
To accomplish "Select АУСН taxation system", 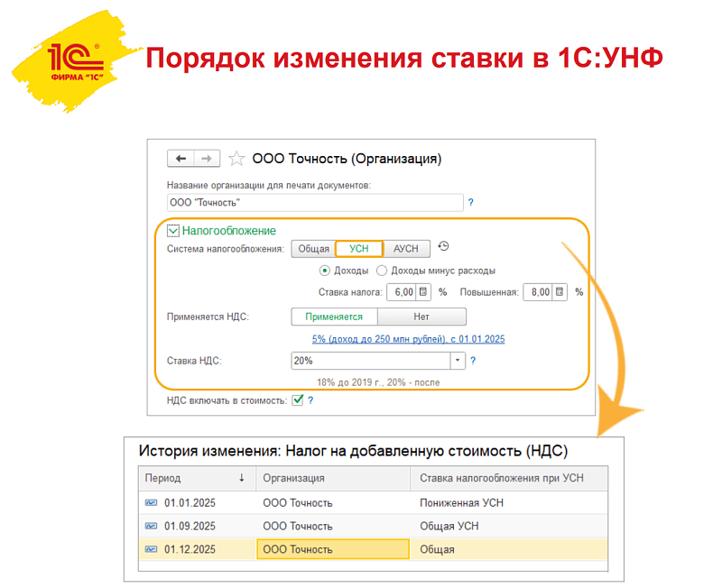I will coord(406,249).
